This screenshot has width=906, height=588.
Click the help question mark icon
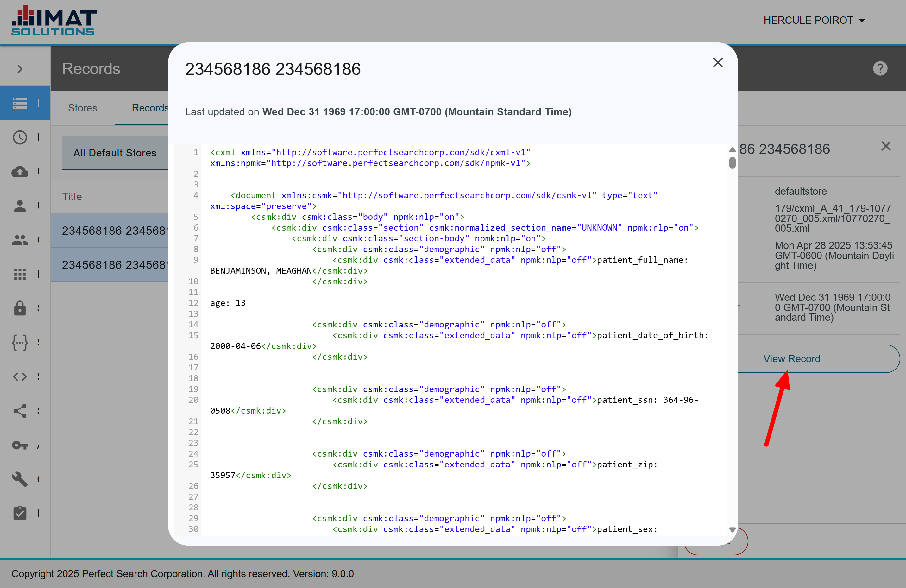[880, 68]
